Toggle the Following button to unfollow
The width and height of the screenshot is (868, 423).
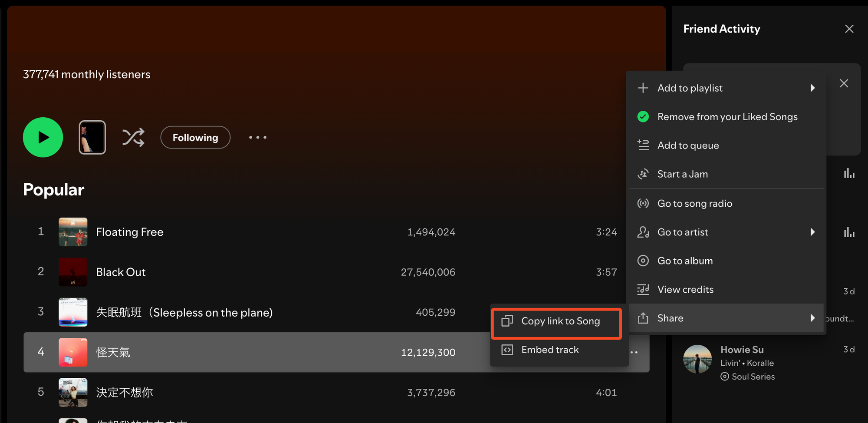click(195, 137)
